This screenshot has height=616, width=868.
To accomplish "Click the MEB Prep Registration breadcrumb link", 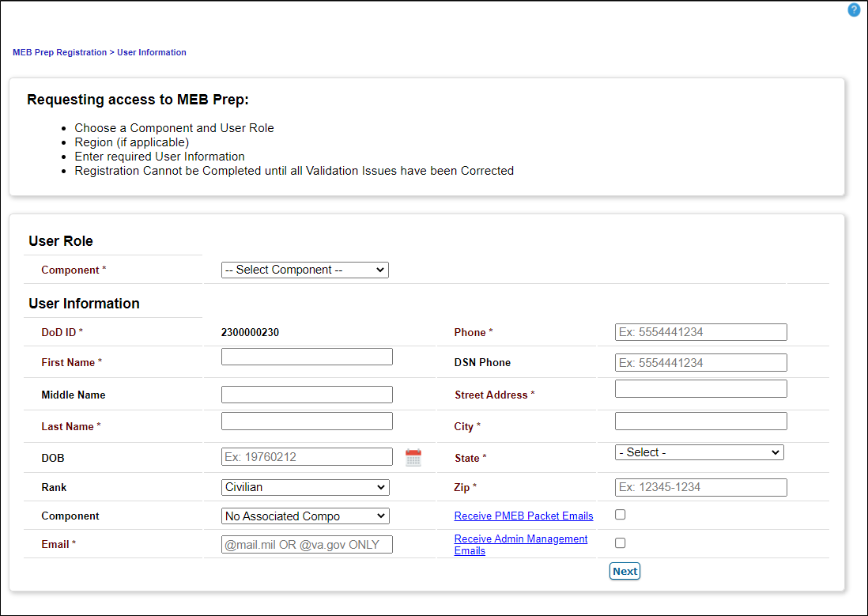I will tap(59, 52).
